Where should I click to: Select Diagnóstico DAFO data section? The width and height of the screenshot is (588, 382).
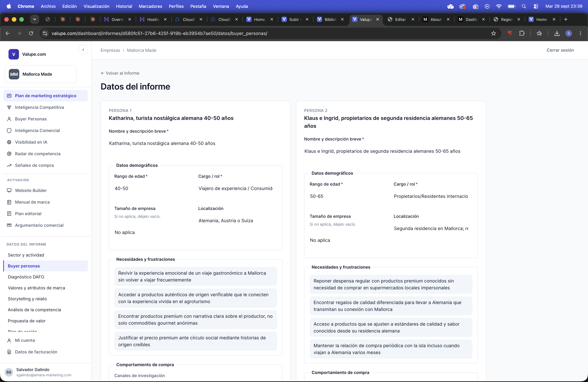tap(46, 277)
